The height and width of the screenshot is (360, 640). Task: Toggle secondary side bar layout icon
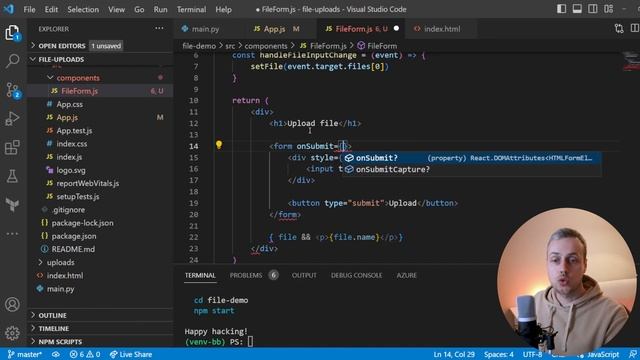point(593,9)
